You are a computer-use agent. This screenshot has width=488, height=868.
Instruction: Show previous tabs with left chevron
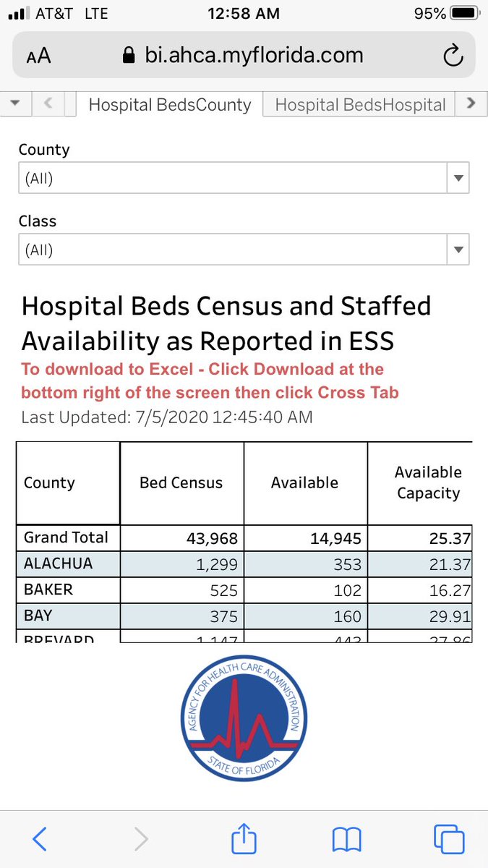tap(48, 103)
